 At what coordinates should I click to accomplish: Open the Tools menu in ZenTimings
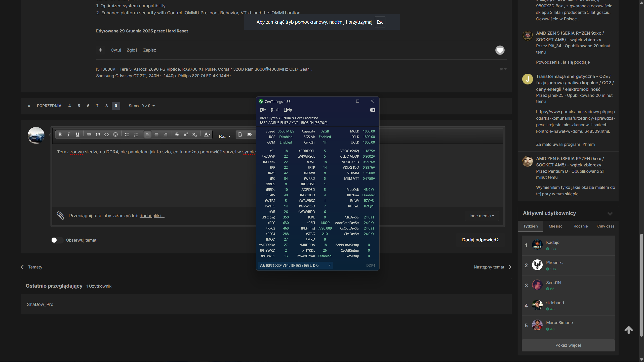pos(275,110)
